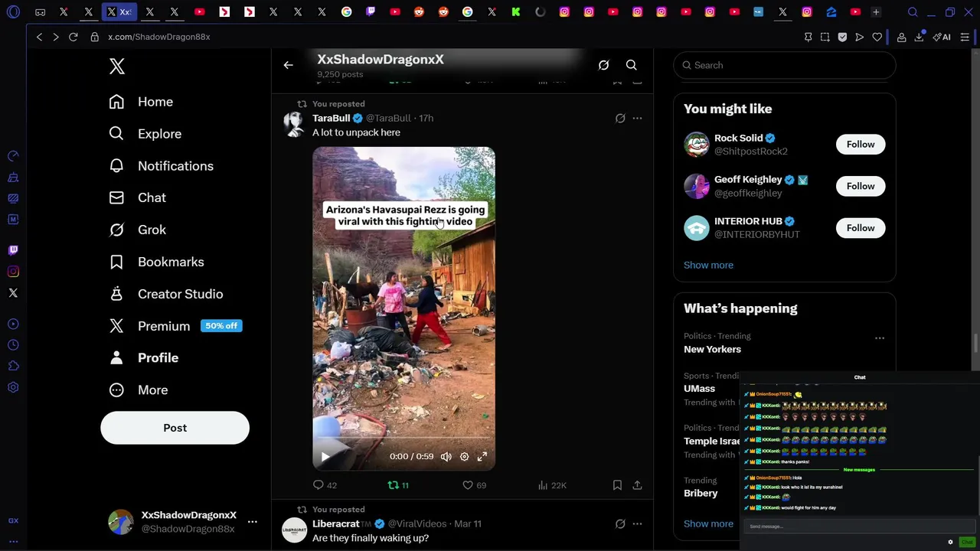The height and width of the screenshot is (551, 980).
Task: Click the Grok icon in profile header
Action: 603,66
